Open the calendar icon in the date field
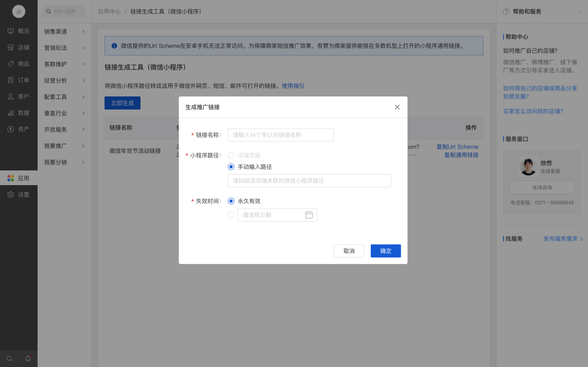Viewport: 588px width, 367px height. pos(309,215)
